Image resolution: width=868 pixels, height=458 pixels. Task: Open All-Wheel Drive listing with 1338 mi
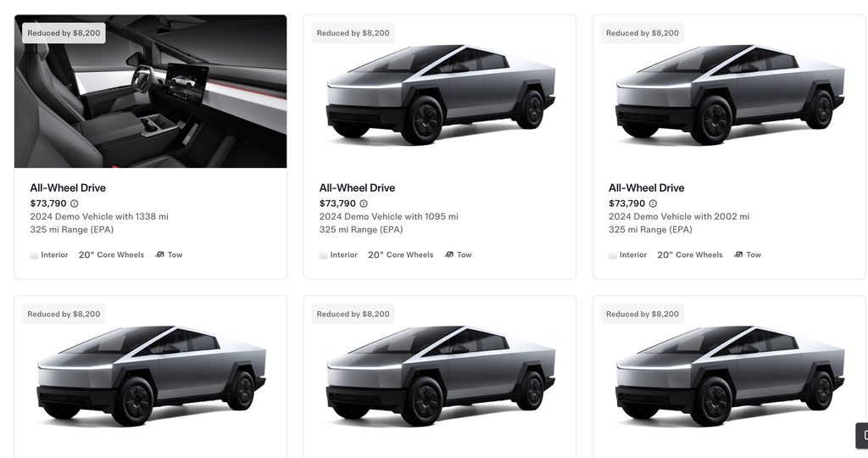coord(68,187)
